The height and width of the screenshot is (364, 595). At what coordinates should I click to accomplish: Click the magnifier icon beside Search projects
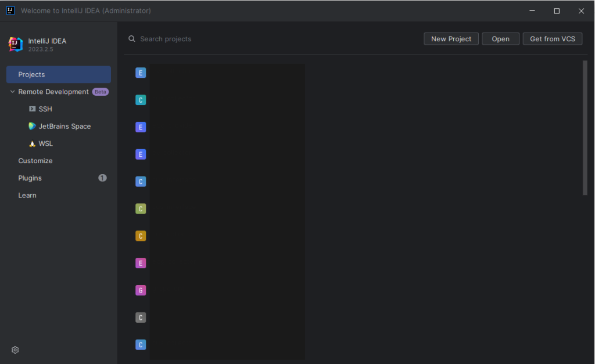pos(132,39)
